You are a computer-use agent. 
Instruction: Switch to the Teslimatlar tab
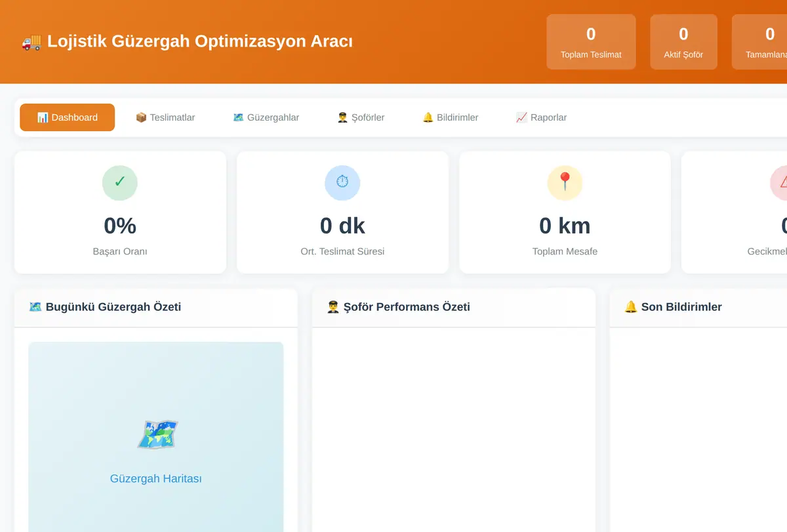pos(165,117)
